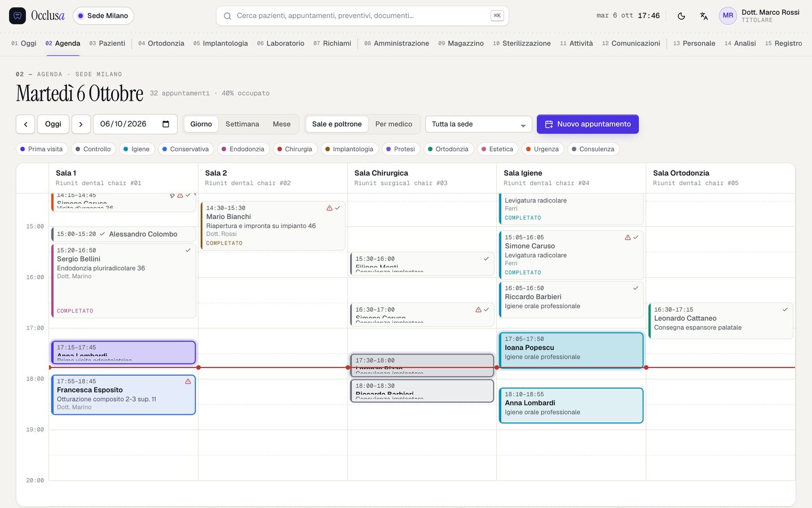Click warning icon on Francesca Esposito appointment
The height and width of the screenshot is (508, 812).
tap(188, 382)
